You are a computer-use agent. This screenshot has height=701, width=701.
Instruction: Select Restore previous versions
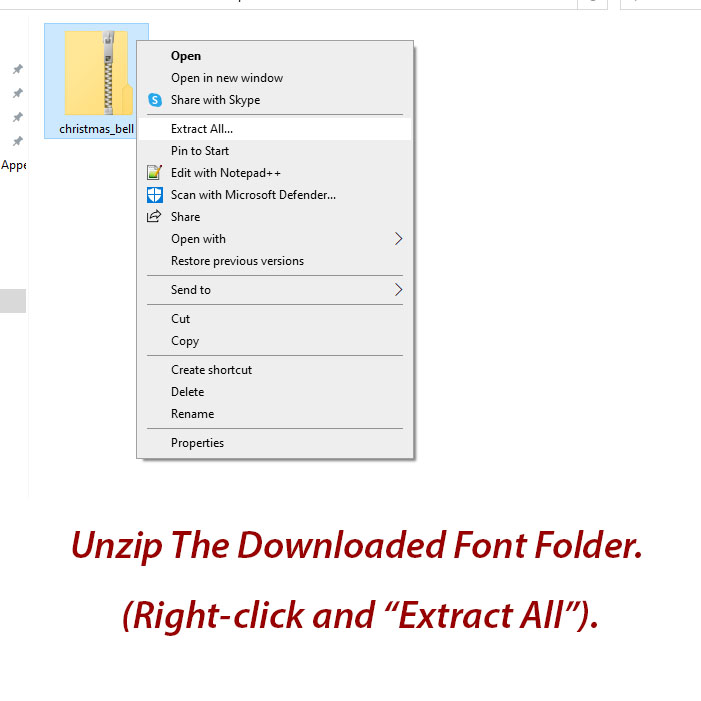point(275,261)
